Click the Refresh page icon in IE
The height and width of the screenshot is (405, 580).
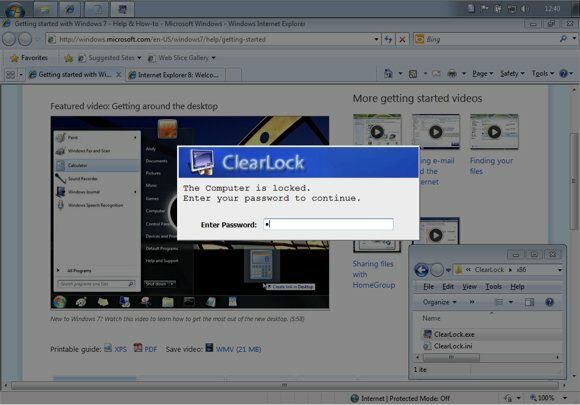[x=388, y=39]
